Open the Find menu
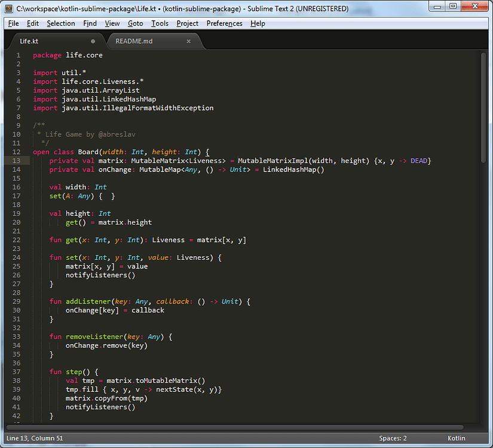 point(90,23)
